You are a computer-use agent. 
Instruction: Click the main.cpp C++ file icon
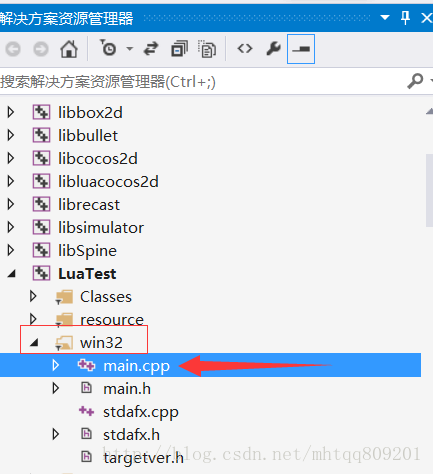pos(86,365)
